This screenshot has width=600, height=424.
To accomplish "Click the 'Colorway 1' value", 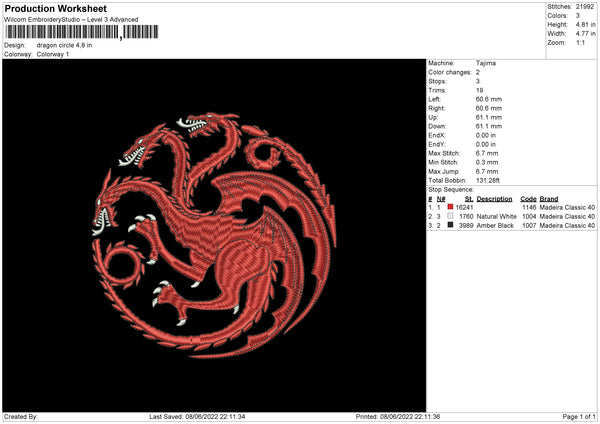I will (53, 54).
